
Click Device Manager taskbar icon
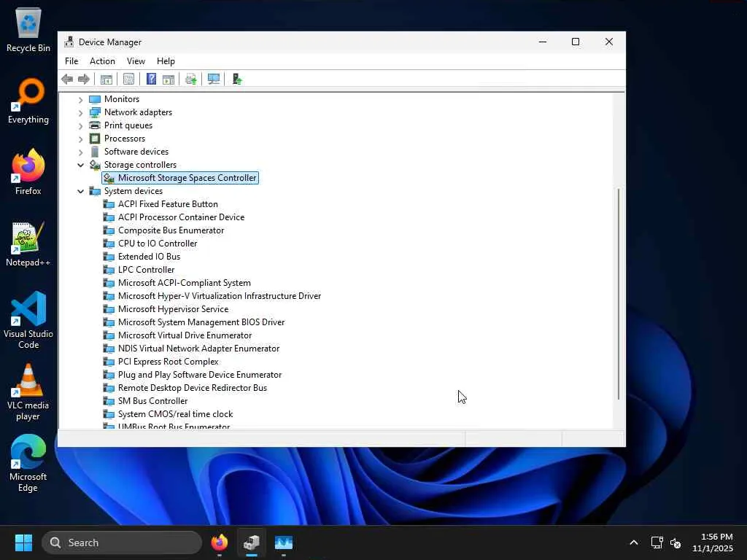pyautogui.click(x=252, y=542)
